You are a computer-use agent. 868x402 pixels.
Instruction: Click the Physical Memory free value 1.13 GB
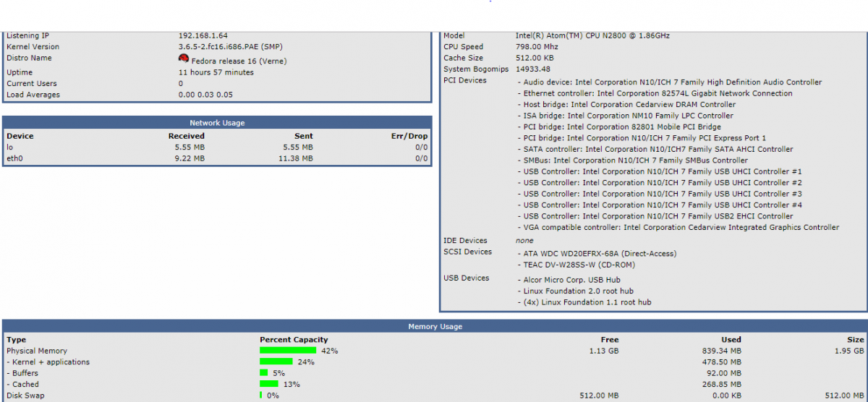(x=604, y=351)
